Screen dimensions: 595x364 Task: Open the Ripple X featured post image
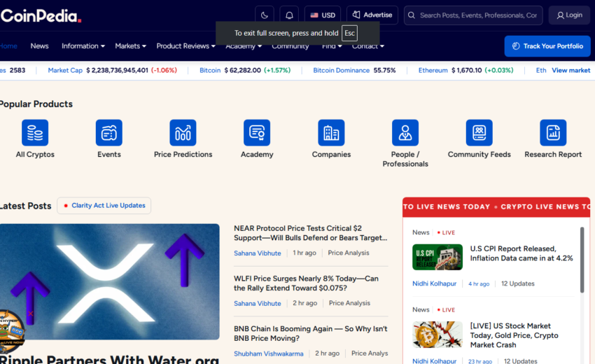[110, 281]
